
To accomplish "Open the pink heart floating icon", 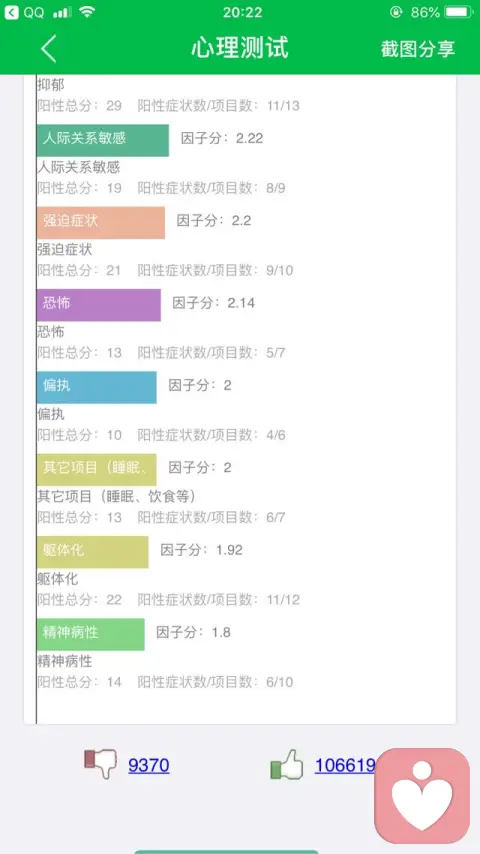I will pos(422,796).
